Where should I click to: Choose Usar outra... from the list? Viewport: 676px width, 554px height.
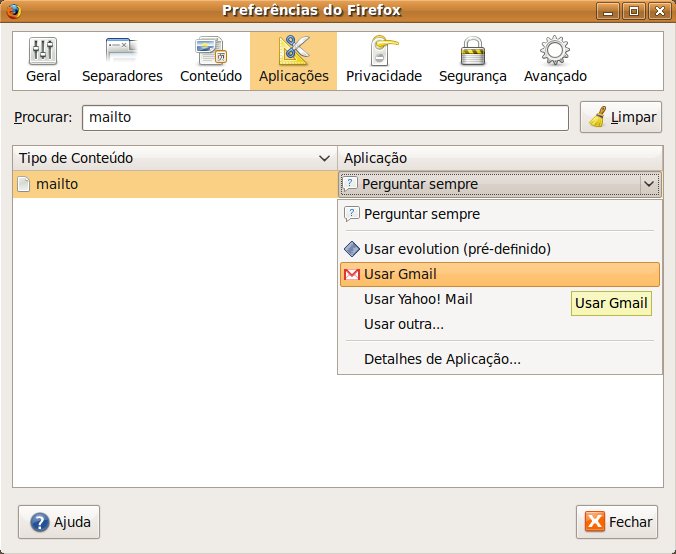coord(500,324)
